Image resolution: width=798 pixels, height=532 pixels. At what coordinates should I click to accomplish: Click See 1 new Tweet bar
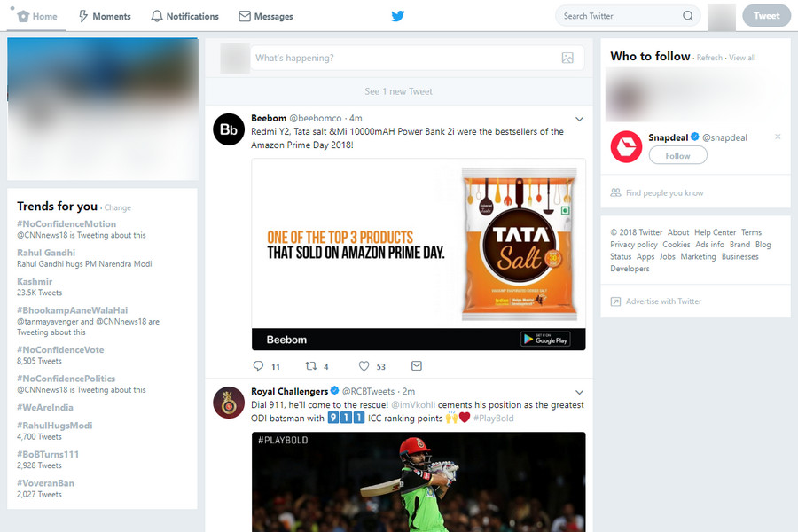click(399, 91)
